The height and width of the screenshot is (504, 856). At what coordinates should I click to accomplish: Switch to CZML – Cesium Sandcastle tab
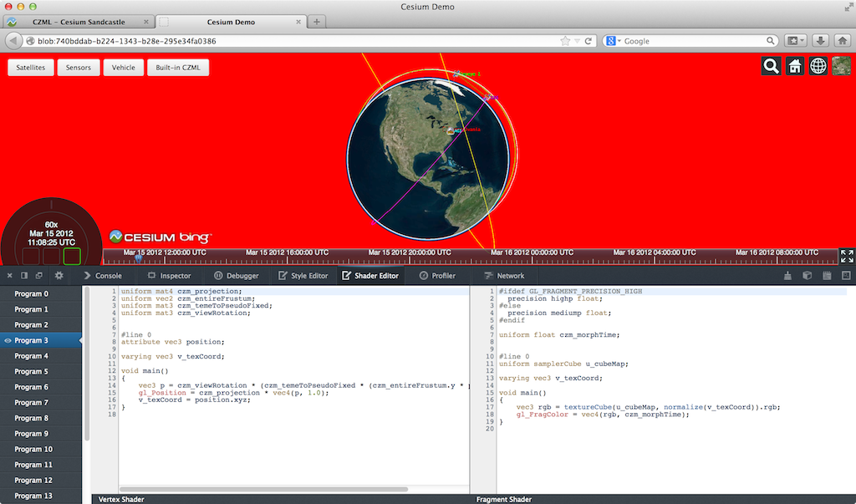click(x=79, y=22)
